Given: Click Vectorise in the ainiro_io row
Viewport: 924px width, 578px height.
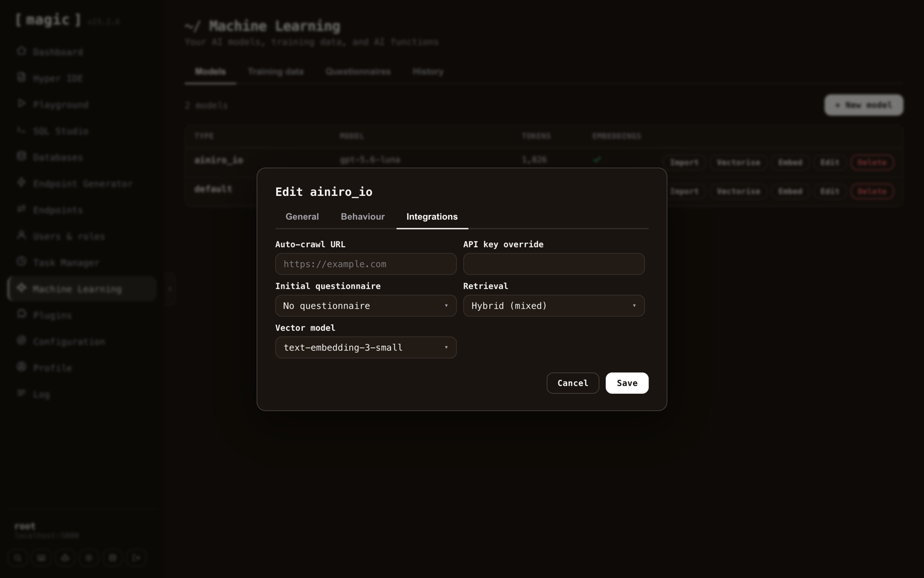Looking at the screenshot, I should point(739,162).
